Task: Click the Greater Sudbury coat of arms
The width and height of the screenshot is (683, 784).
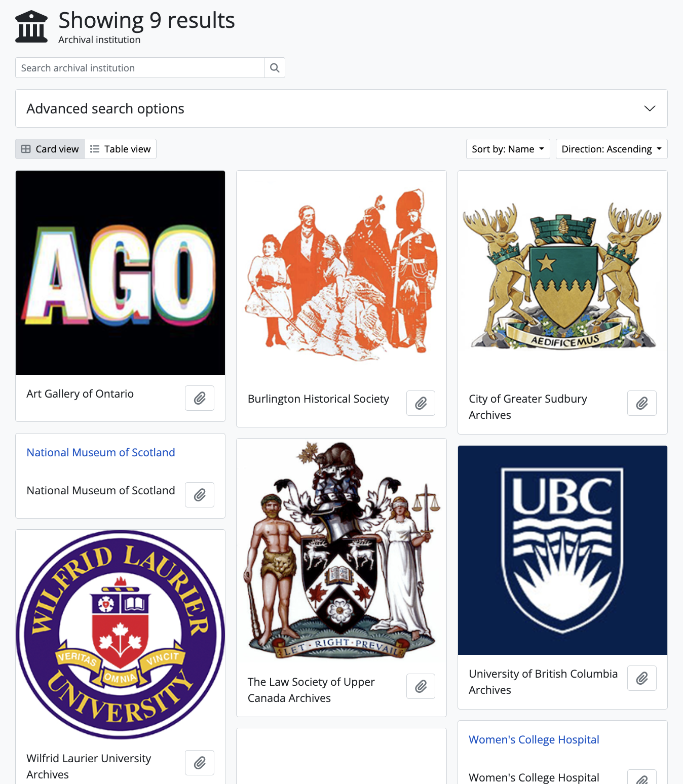Action: point(562,276)
